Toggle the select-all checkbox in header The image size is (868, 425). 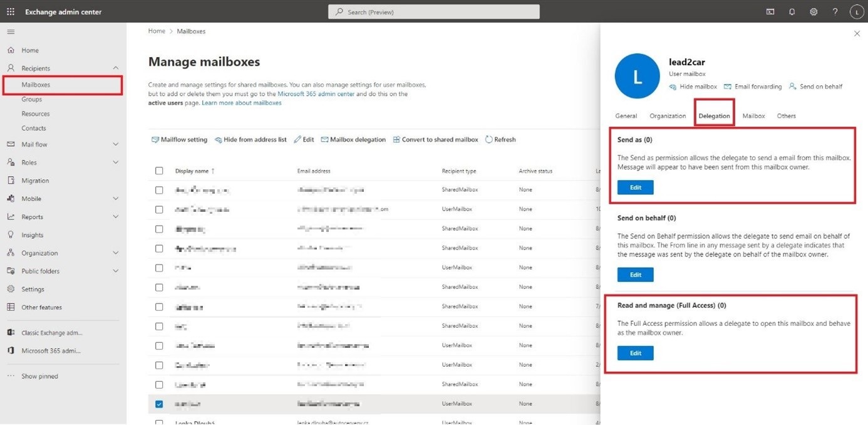(159, 171)
